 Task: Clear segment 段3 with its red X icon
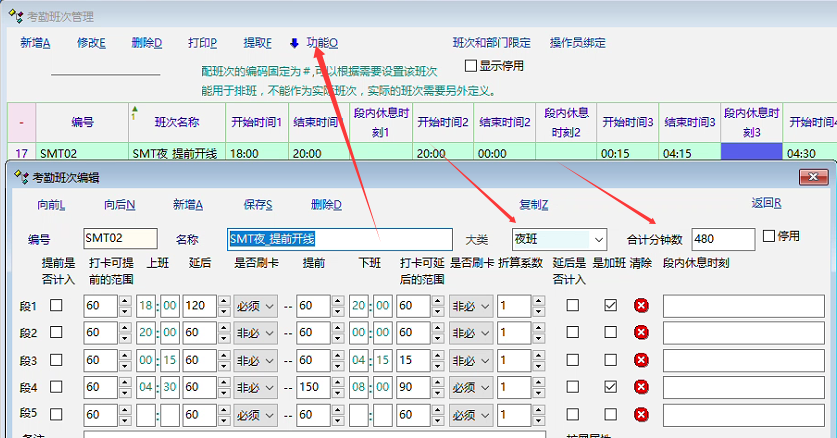pos(641,360)
